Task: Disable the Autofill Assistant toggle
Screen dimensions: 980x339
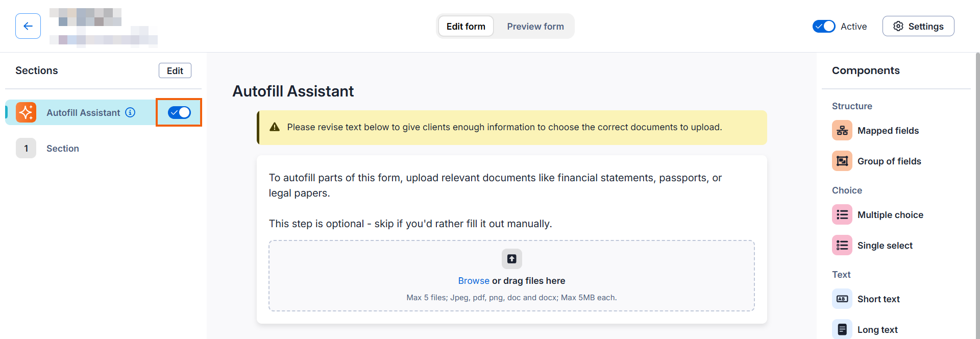Action: tap(179, 112)
